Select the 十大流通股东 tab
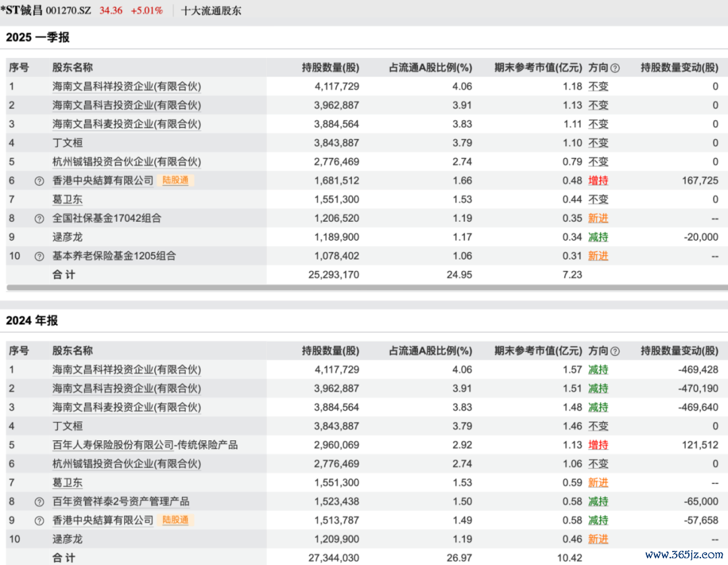Screen dimensions: 728x565 tap(211, 11)
